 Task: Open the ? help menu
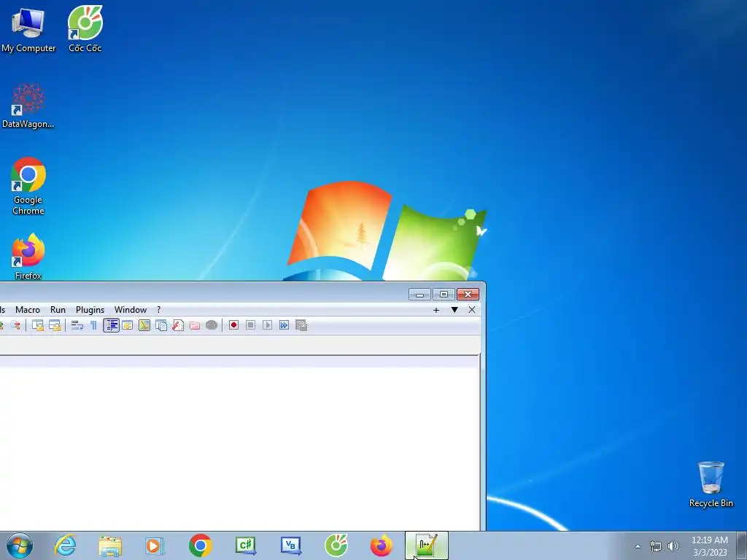(x=158, y=309)
